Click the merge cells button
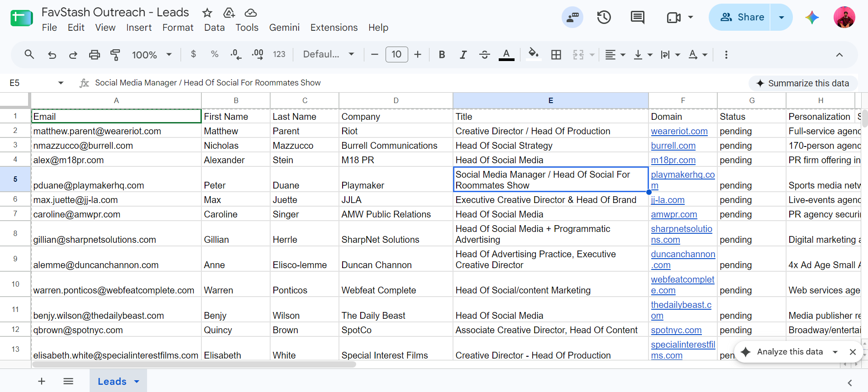 [578, 55]
